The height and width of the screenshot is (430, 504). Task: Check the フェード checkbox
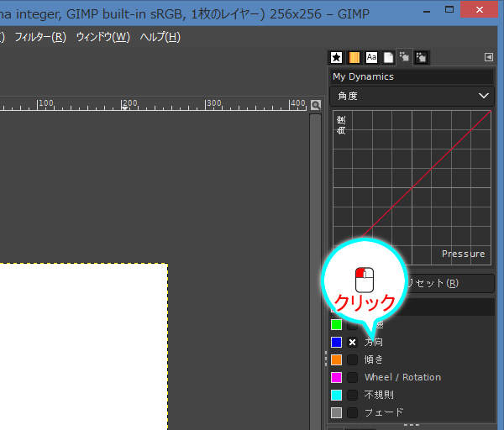(353, 412)
